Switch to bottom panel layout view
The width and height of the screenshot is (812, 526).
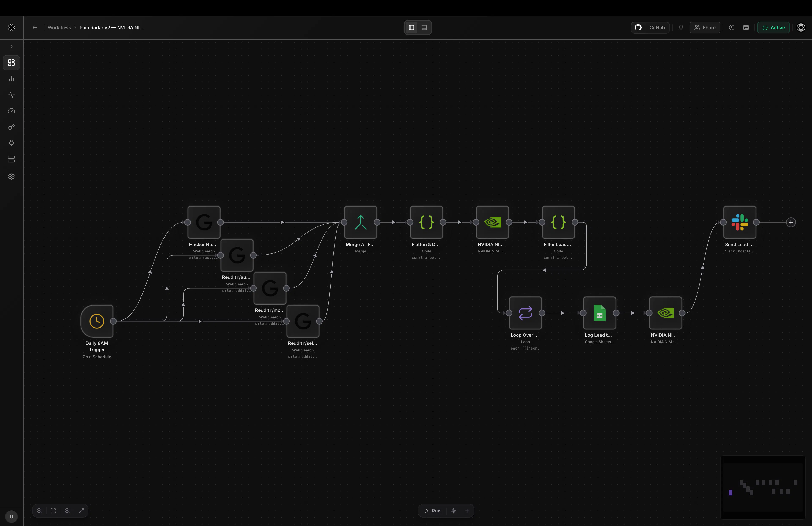click(424, 27)
